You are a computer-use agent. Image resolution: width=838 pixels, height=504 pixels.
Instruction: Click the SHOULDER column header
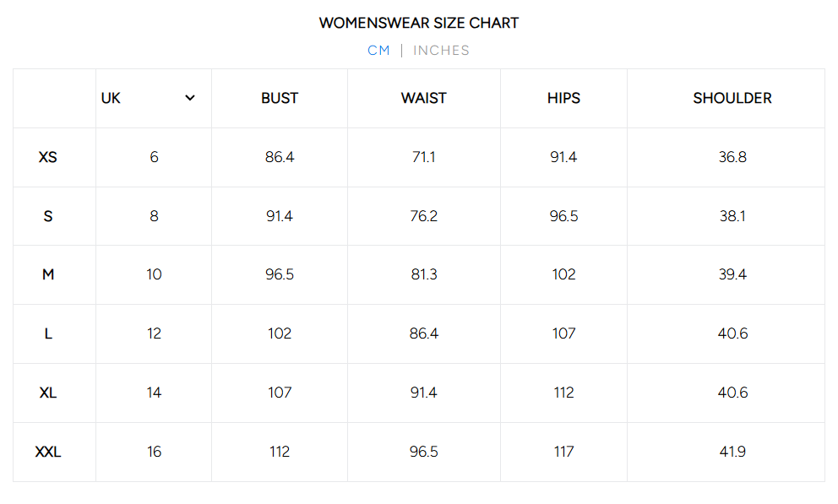point(732,98)
